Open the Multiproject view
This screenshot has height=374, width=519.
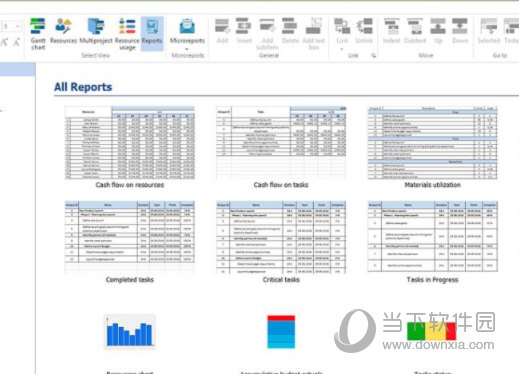96,31
